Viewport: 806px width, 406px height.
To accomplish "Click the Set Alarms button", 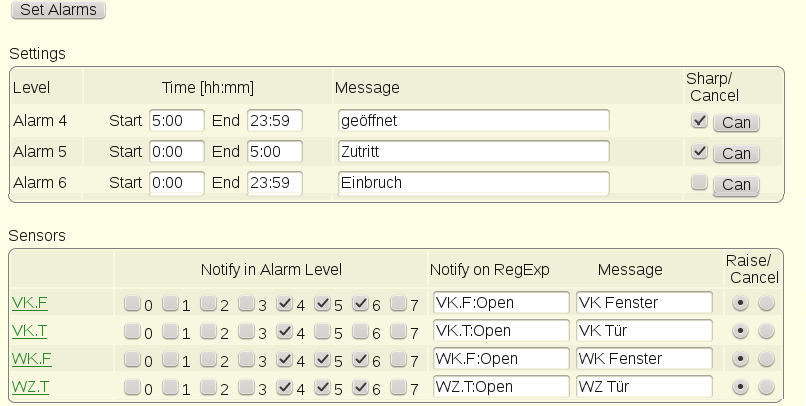I will tap(58, 9).
